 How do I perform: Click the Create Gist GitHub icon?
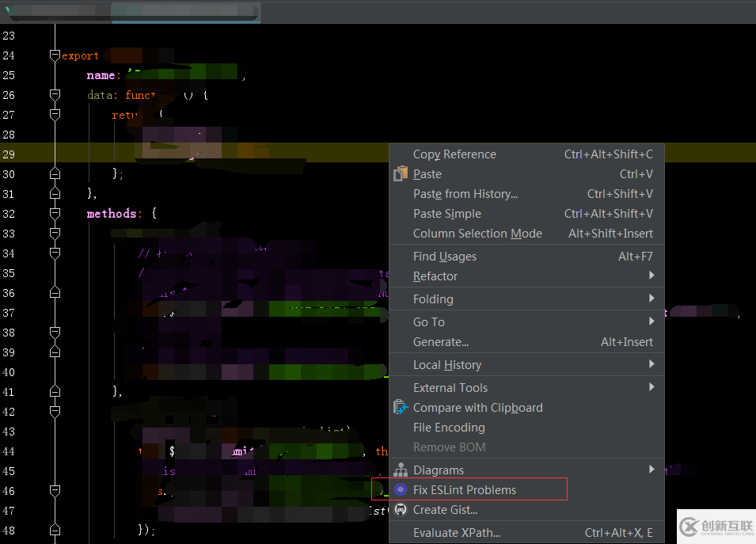point(401,509)
